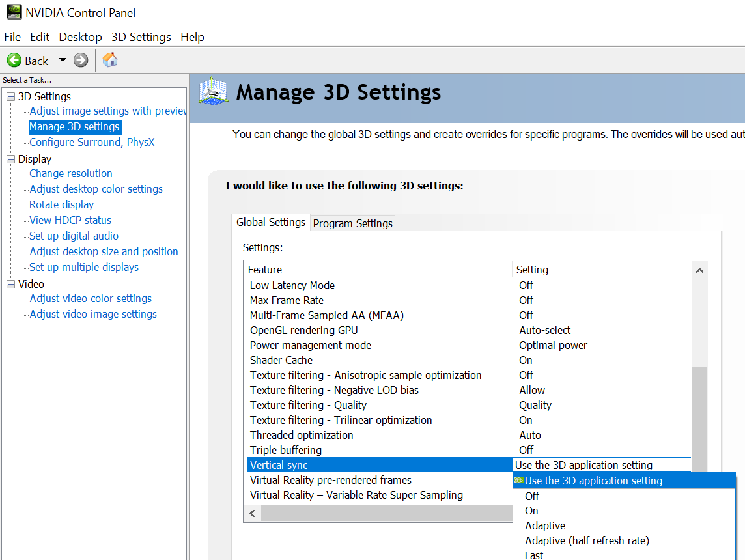The height and width of the screenshot is (560, 745).
Task: Open the Back history dropdown arrow
Action: coord(63,61)
